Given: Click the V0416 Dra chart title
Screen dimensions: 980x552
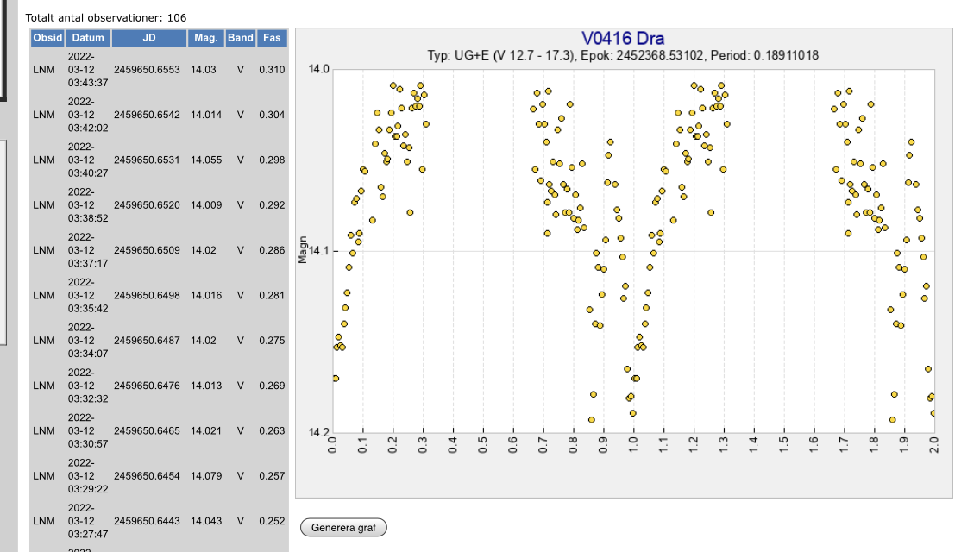Looking at the screenshot, I should click(x=623, y=39).
